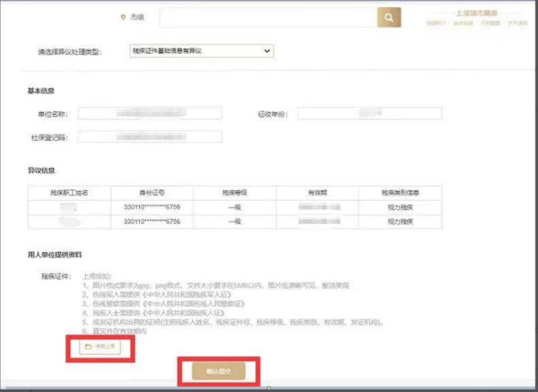Click the 社保登记码 input field
The width and height of the screenshot is (538, 392).
(150, 137)
